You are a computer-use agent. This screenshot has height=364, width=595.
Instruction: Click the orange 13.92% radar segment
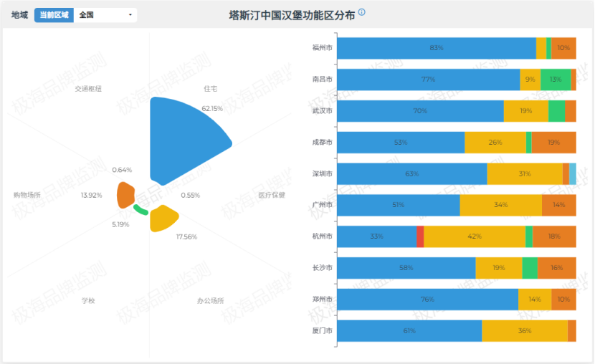(125, 196)
